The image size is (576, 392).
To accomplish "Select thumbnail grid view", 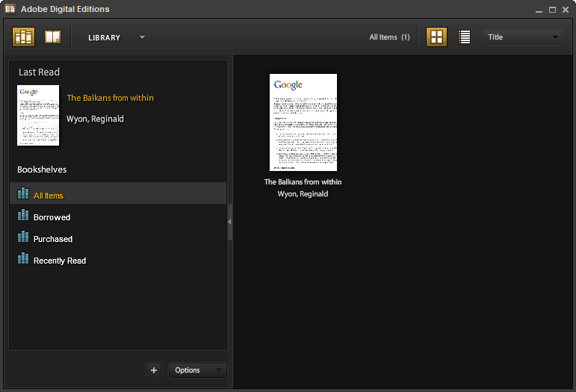I will [436, 37].
